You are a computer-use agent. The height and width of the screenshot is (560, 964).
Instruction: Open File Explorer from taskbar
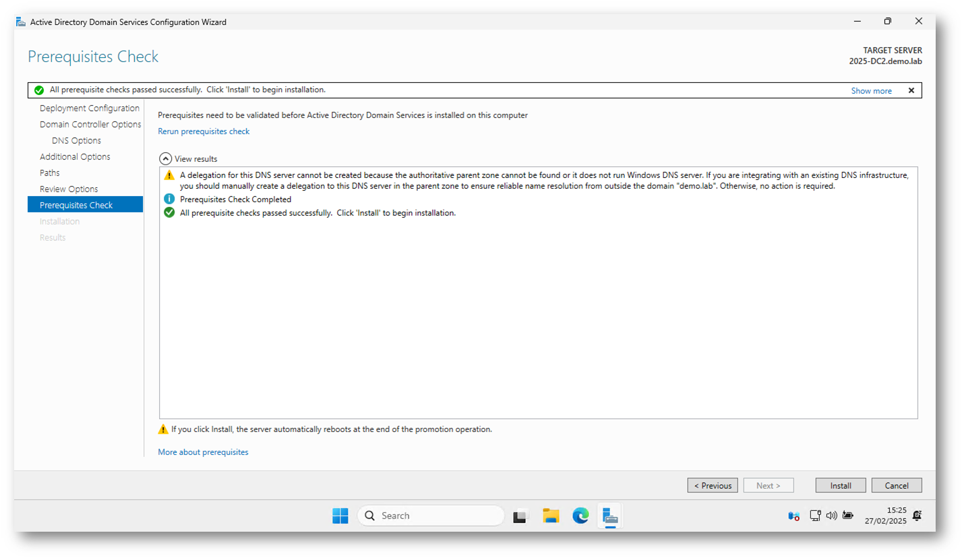click(x=551, y=516)
